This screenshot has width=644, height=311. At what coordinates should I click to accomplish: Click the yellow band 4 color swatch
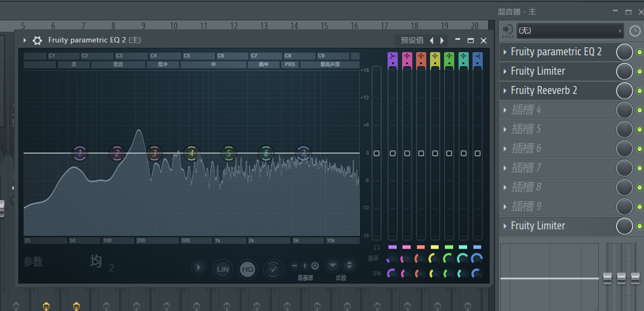435,247
